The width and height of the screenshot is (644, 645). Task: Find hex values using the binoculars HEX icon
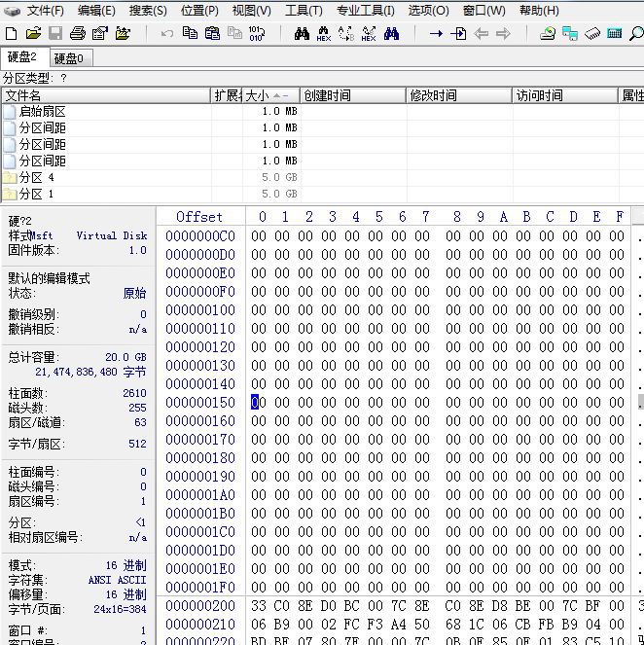tap(324, 33)
